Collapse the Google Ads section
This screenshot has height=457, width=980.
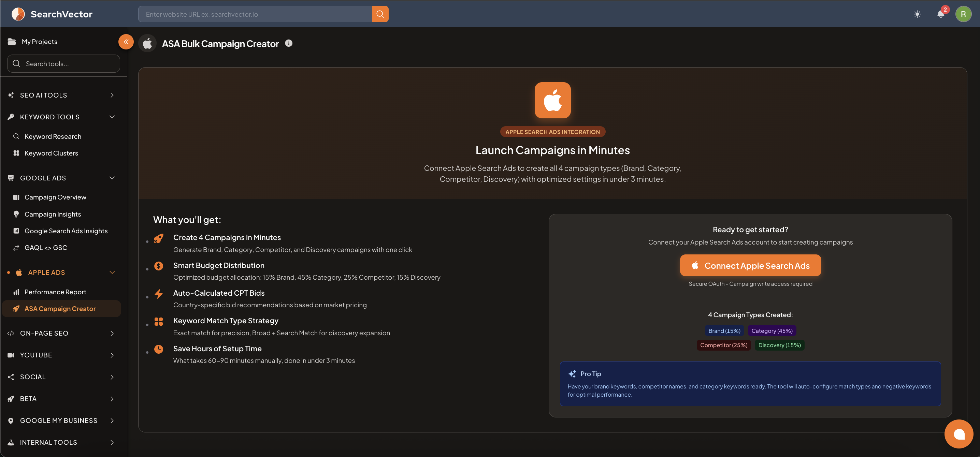pyautogui.click(x=61, y=178)
